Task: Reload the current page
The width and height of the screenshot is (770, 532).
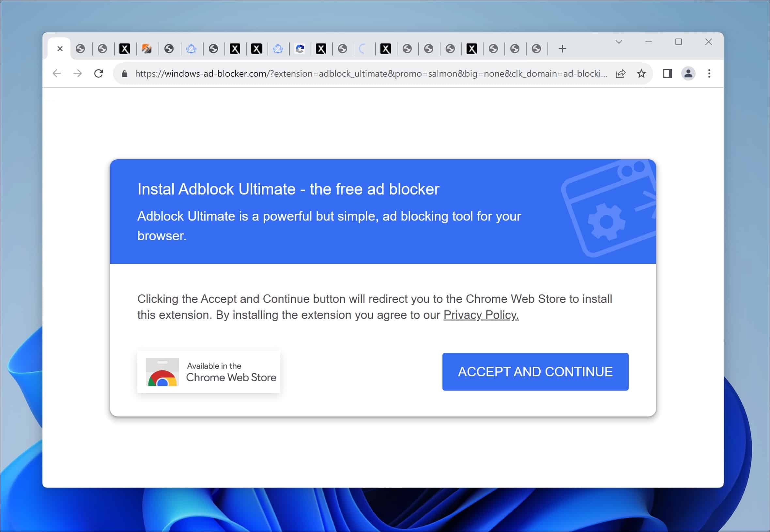Action: point(99,73)
